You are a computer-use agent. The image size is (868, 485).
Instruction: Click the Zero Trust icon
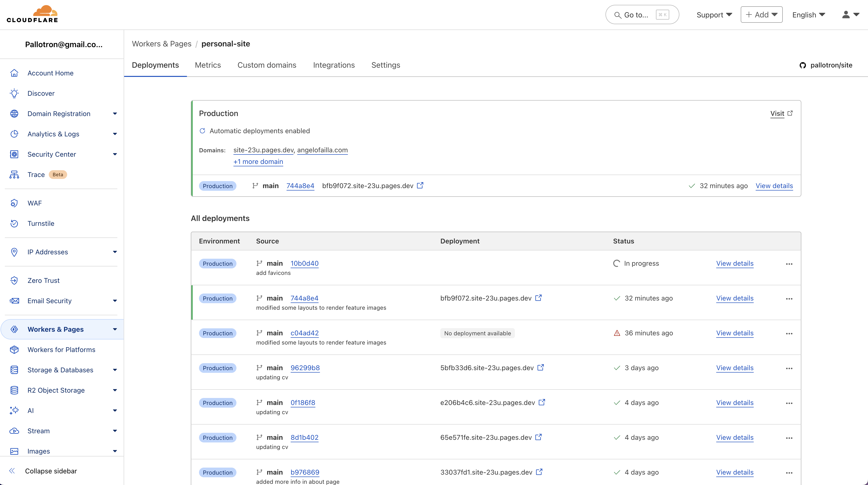pyautogui.click(x=14, y=280)
